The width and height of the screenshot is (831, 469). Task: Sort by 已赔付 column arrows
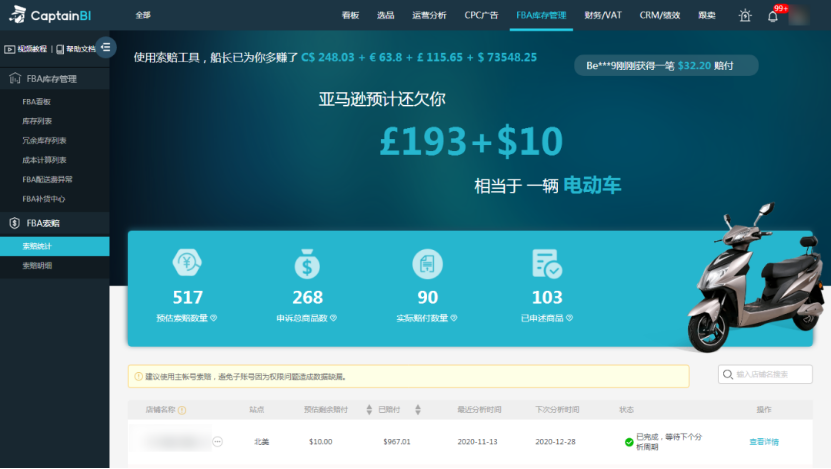coord(418,410)
